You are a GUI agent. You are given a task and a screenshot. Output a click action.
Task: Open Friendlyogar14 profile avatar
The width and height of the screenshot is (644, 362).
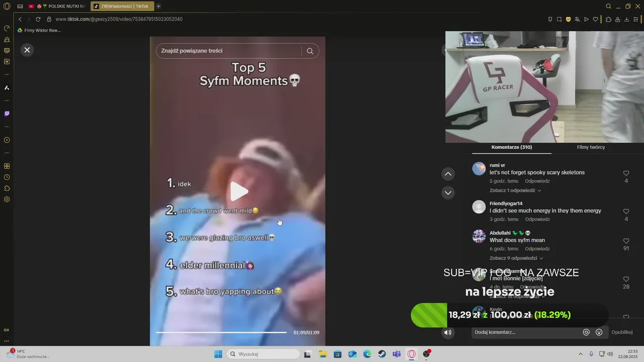coord(479,207)
